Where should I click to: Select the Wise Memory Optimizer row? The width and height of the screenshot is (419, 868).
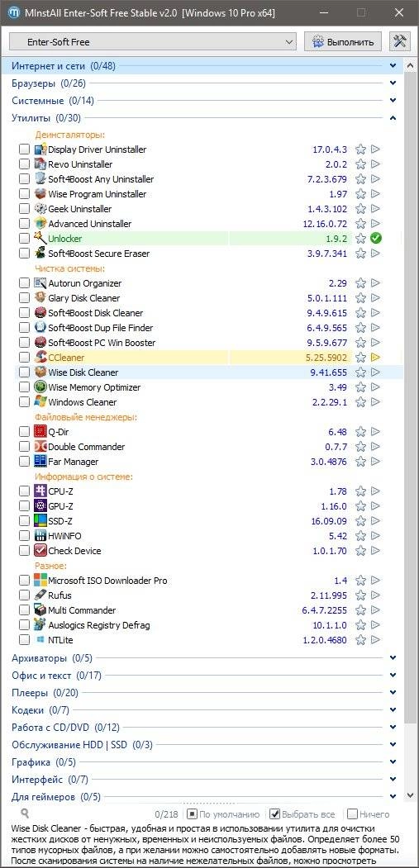(x=210, y=387)
